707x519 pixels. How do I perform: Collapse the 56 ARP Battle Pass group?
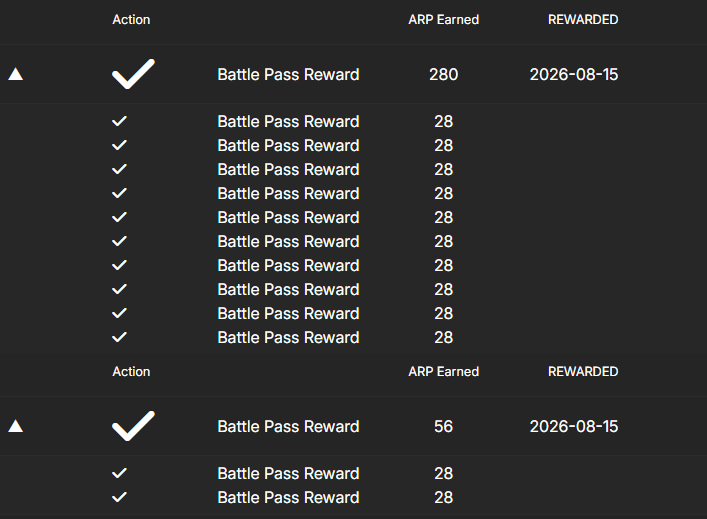point(15,426)
